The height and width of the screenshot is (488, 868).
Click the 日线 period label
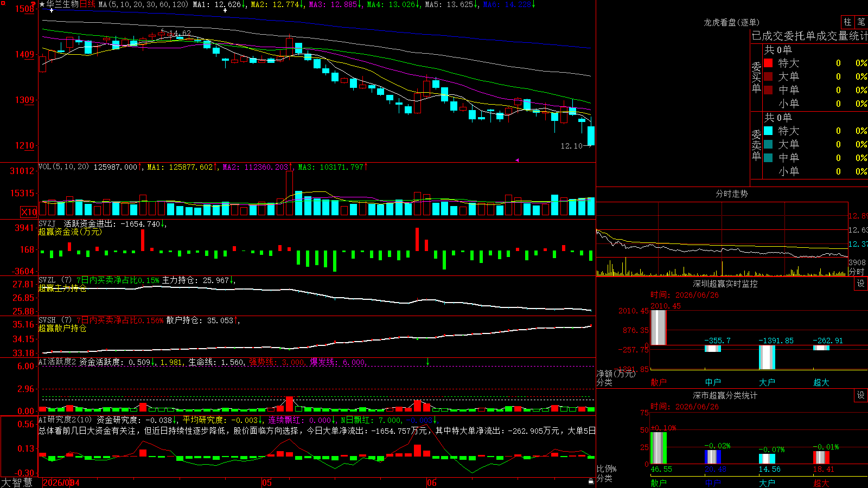[x=87, y=4]
